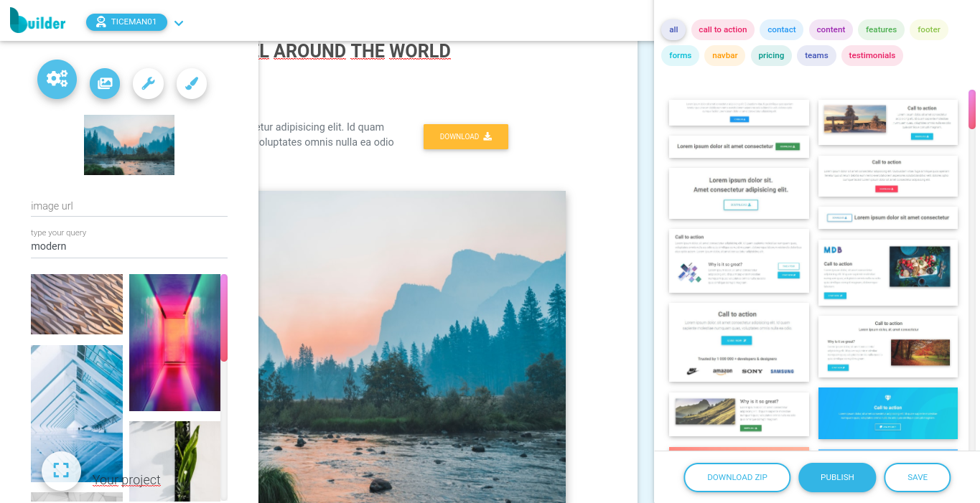Click the fullscreen expand icon

coord(61,471)
